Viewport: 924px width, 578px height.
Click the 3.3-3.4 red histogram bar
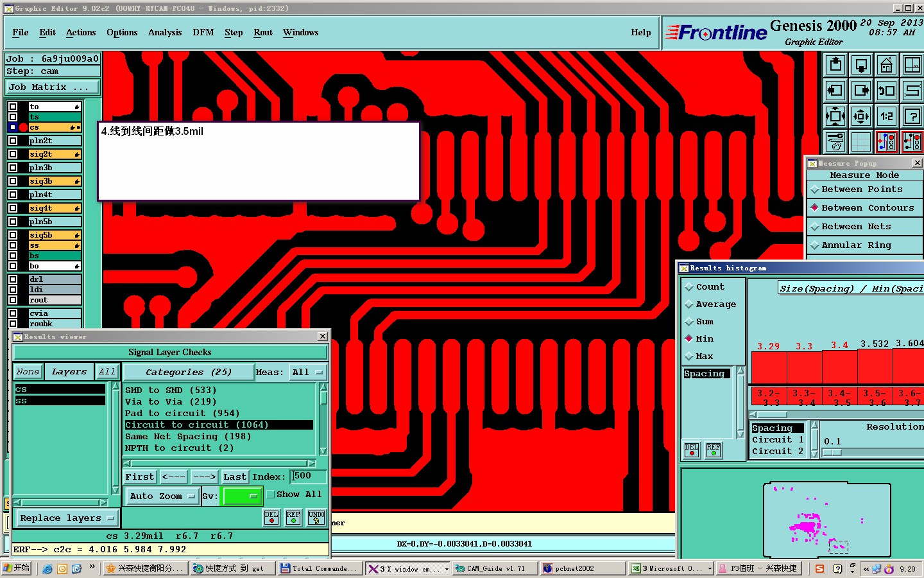point(805,368)
